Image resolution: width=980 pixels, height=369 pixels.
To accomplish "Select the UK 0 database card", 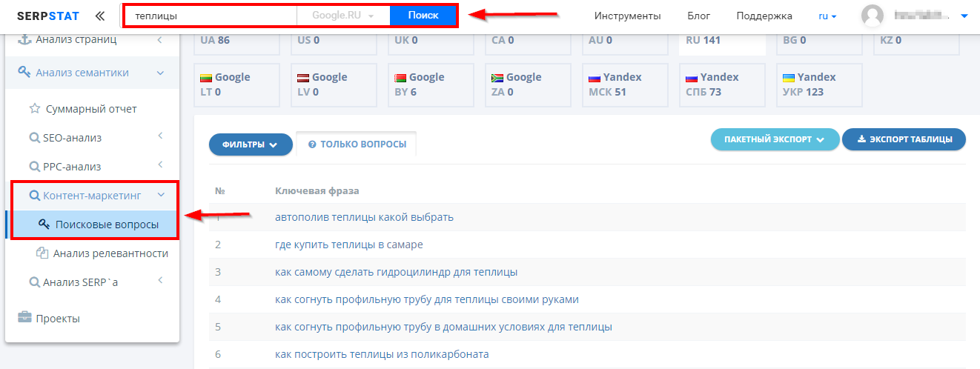I will (431, 43).
